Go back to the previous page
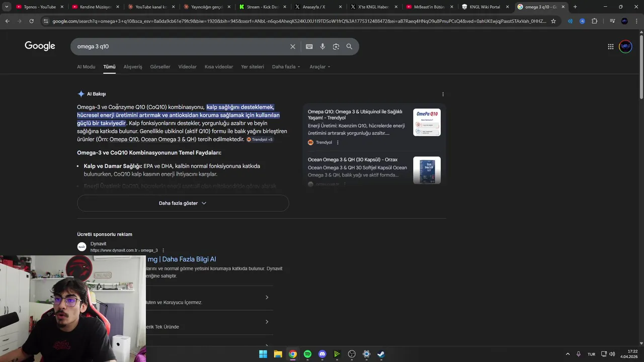 (7, 21)
